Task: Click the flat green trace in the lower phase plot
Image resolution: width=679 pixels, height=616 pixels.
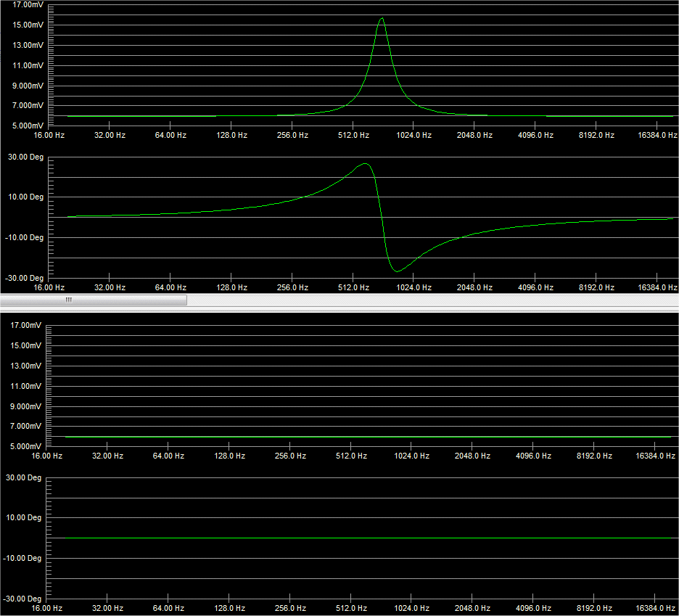Action: click(x=368, y=538)
